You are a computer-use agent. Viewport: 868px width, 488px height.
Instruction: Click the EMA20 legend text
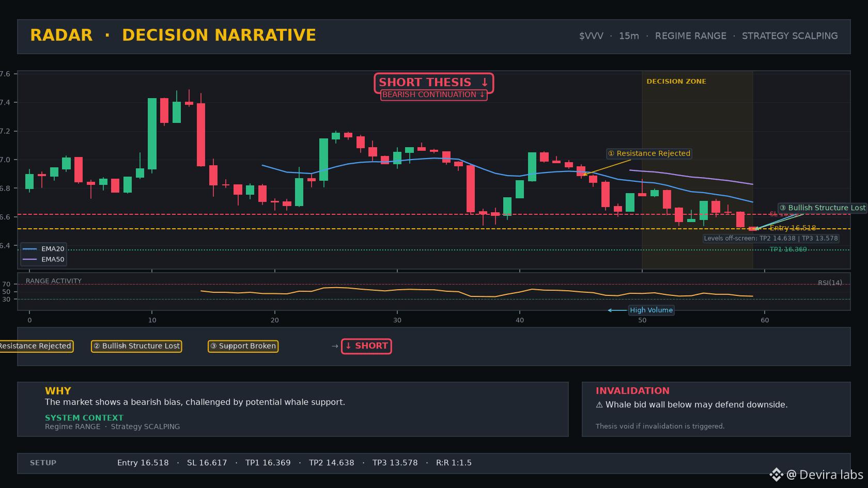tap(53, 249)
